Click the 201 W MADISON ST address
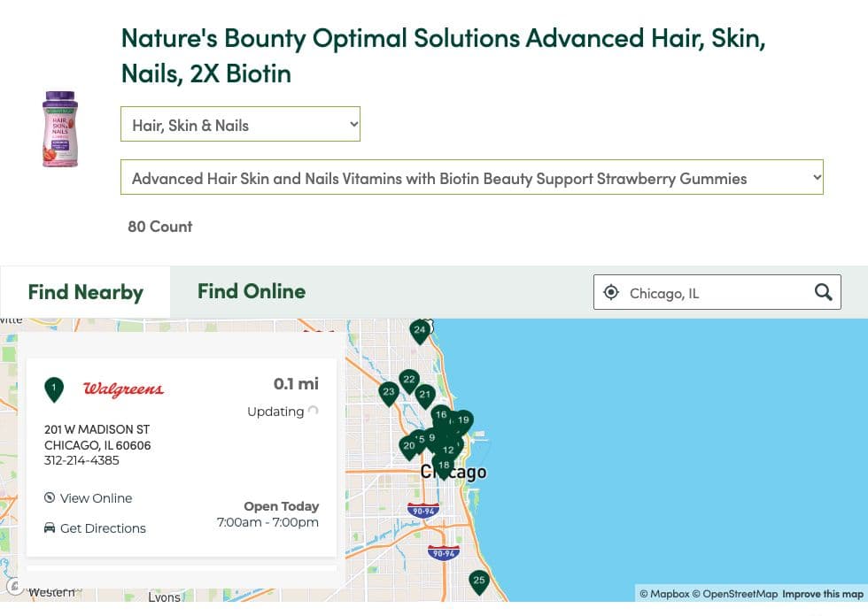This screenshot has width=868, height=616. [x=97, y=429]
